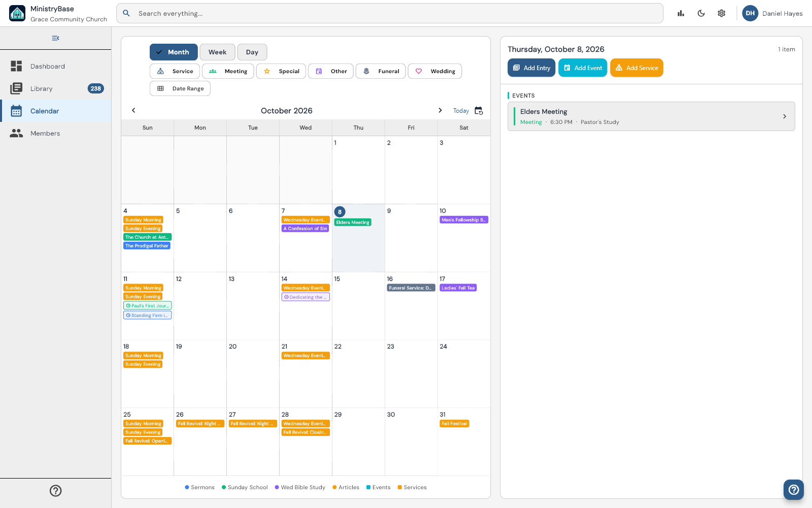Screen dimensions: 812x508
Task: Go to next month arrow
Action: coord(440,110)
